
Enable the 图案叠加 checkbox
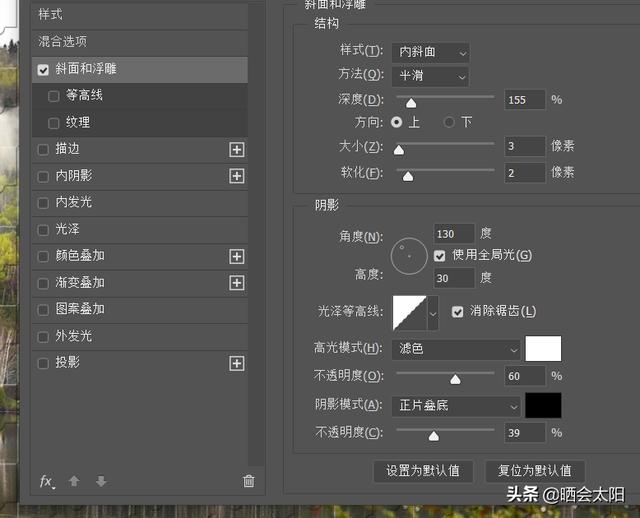pos(43,310)
